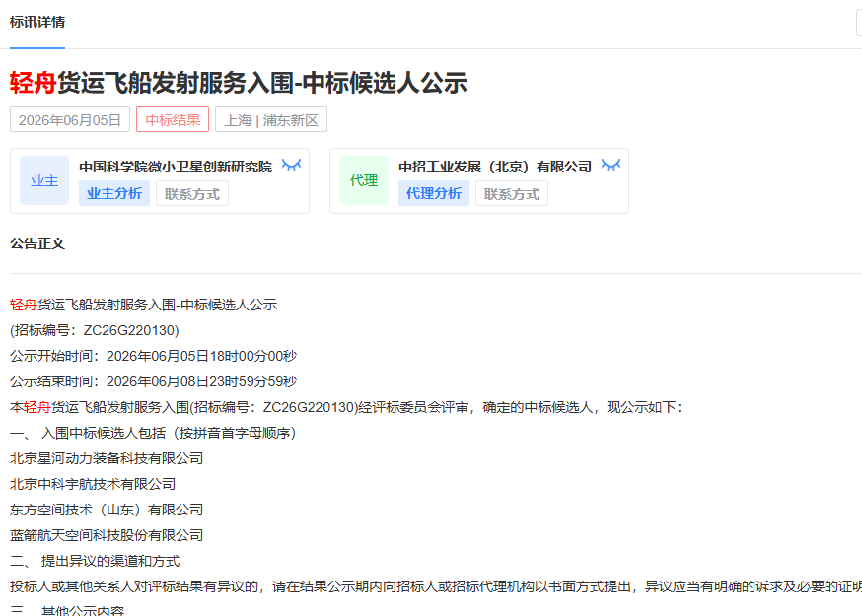This screenshot has width=862, height=616.
Task: Click the 公示结束时间 line
Action: [154, 381]
